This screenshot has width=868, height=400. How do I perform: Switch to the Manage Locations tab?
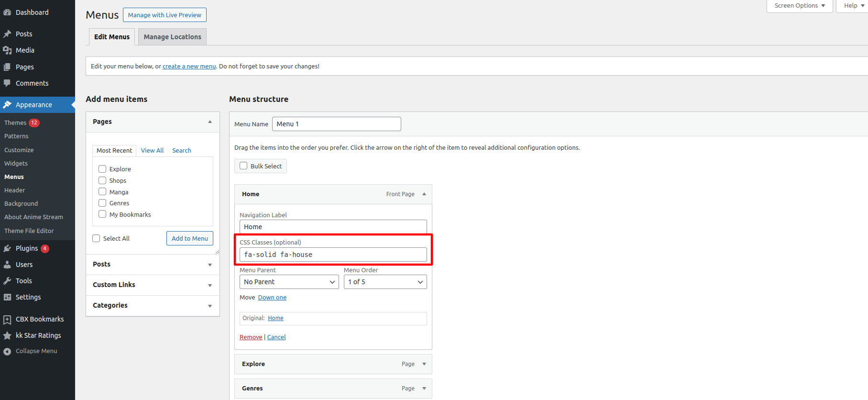[x=172, y=37]
